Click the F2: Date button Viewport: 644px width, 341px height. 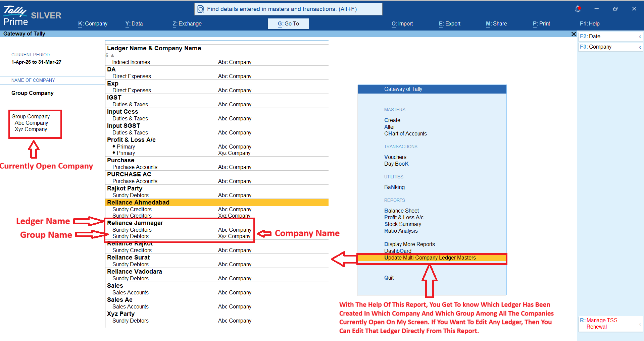607,37
